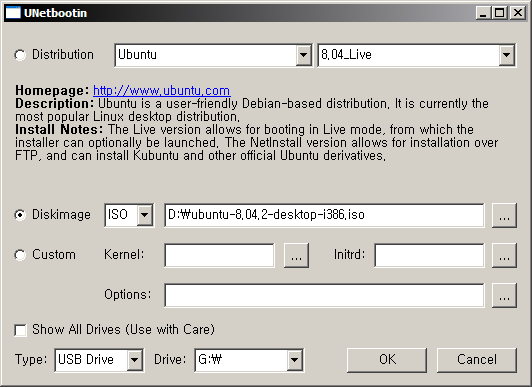Click the 'Drive:' label
Image resolution: width=532 pixels, height=387 pixels.
[x=170, y=360]
